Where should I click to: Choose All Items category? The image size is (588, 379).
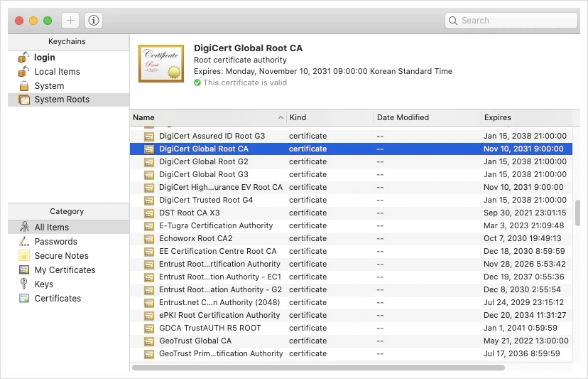(69, 228)
